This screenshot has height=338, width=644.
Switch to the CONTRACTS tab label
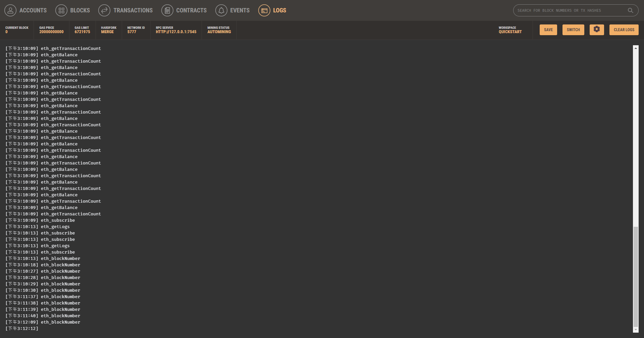pyautogui.click(x=192, y=10)
